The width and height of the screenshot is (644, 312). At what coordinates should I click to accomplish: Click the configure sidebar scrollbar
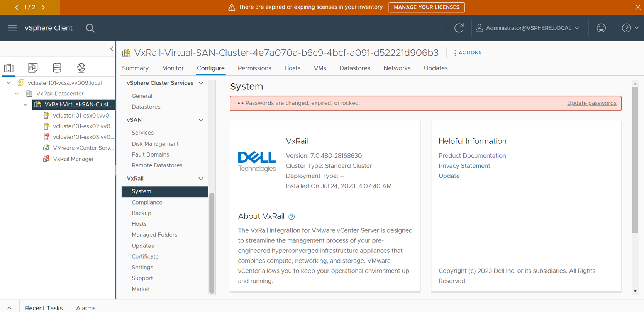coord(212,242)
